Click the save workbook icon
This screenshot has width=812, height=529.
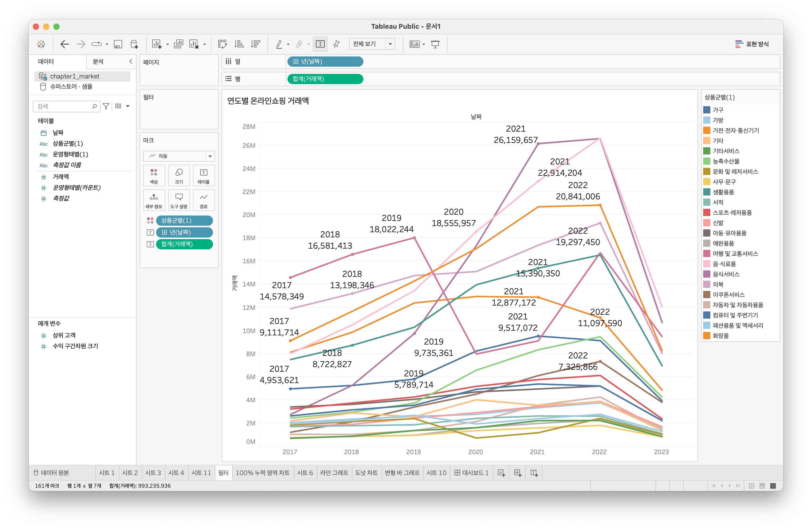click(118, 44)
